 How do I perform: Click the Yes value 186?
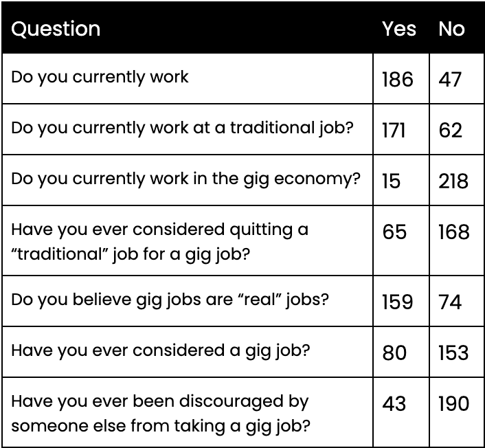click(398, 79)
